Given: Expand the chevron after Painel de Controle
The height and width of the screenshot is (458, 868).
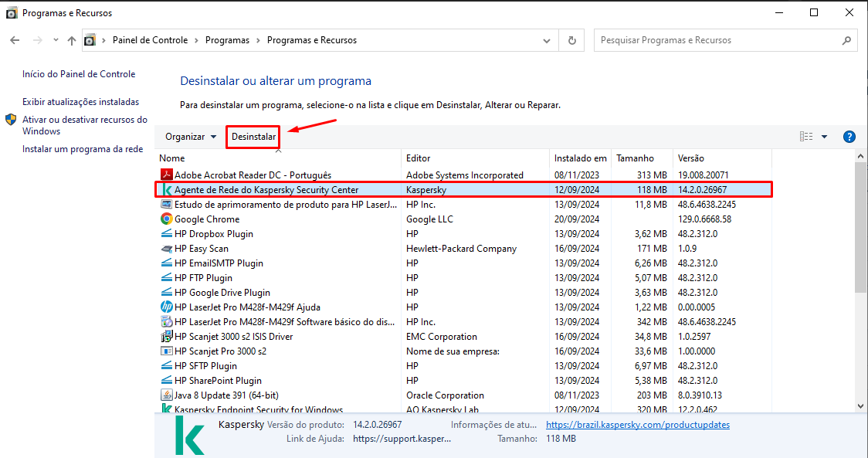Looking at the screenshot, I should 196,40.
